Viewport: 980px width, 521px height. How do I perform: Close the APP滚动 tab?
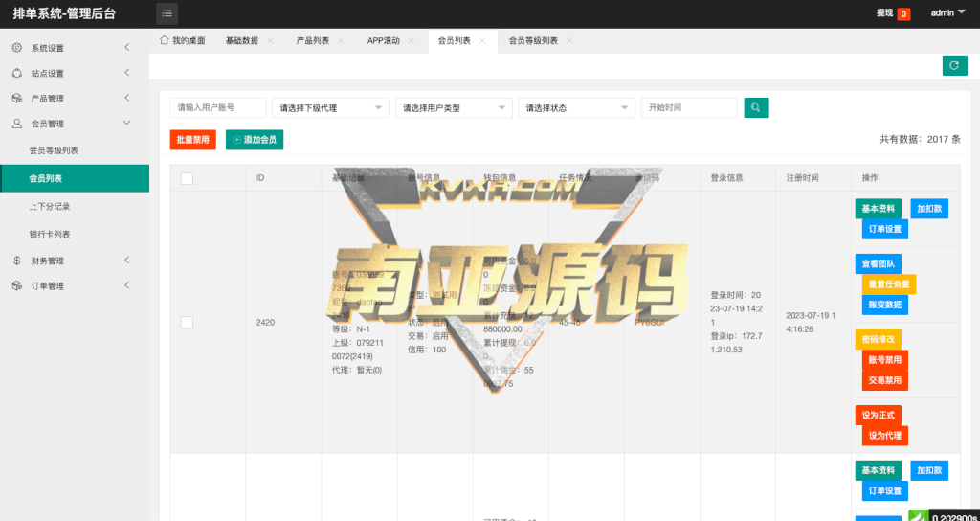click(412, 40)
